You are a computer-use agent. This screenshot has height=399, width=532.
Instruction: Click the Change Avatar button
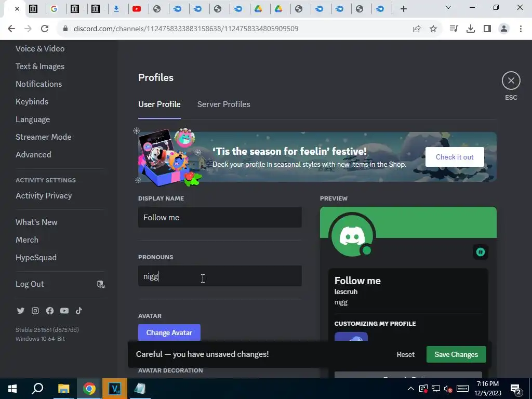(x=169, y=332)
